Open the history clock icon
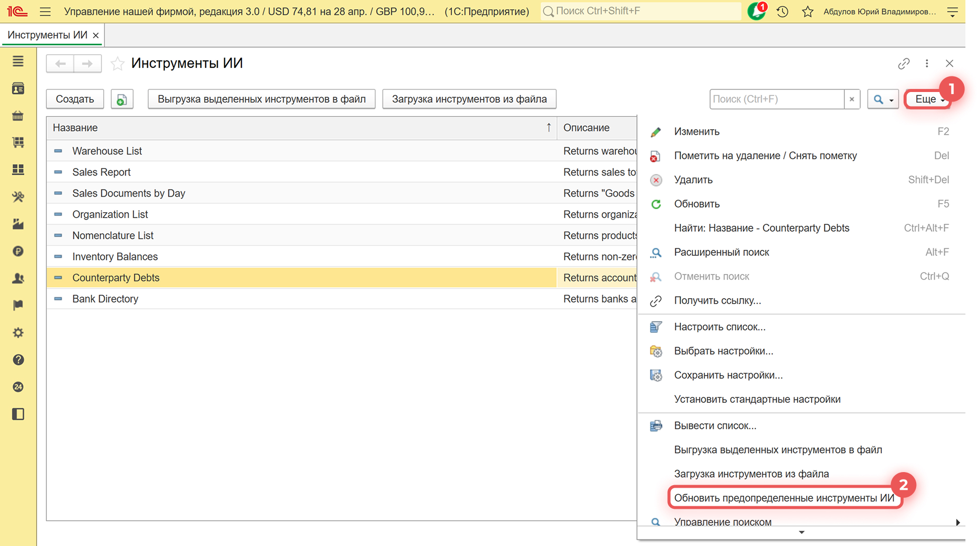 [x=782, y=11]
